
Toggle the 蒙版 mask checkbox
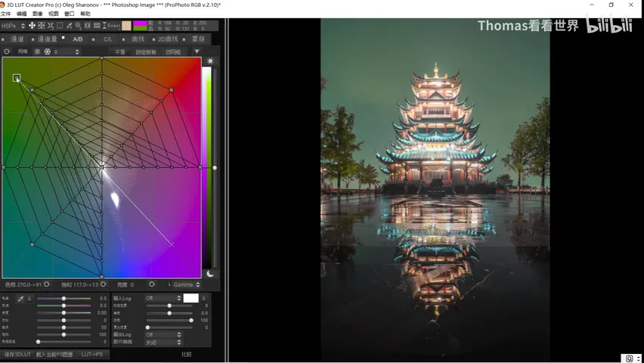[184, 39]
